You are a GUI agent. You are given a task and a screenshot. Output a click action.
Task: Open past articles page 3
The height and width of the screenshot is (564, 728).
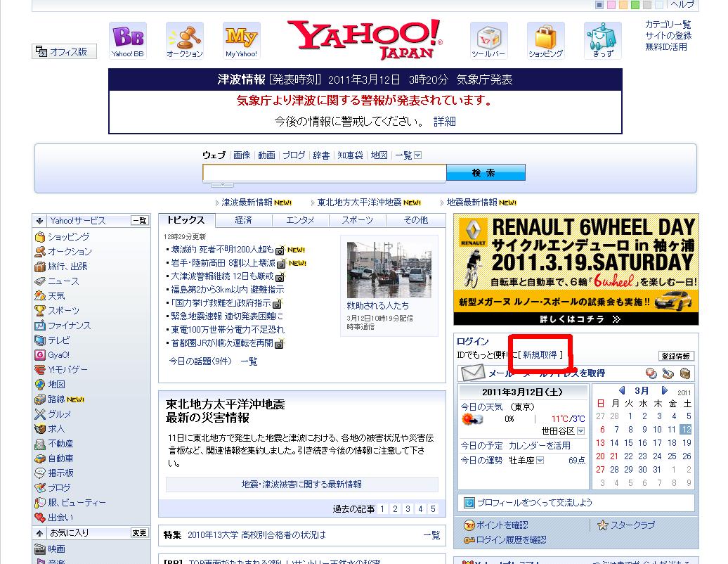click(x=408, y=509)
